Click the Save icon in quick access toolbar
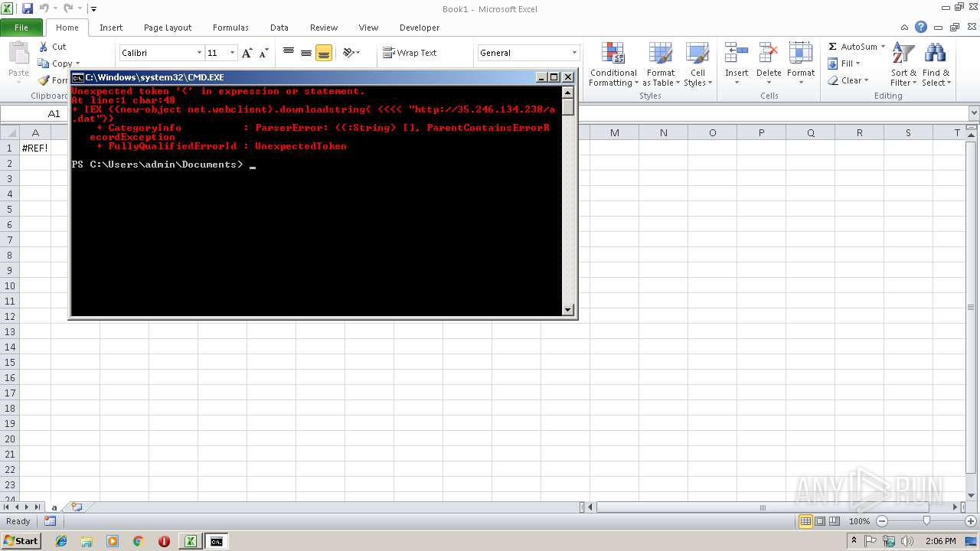Screen dimensions: 980x551 28,8
